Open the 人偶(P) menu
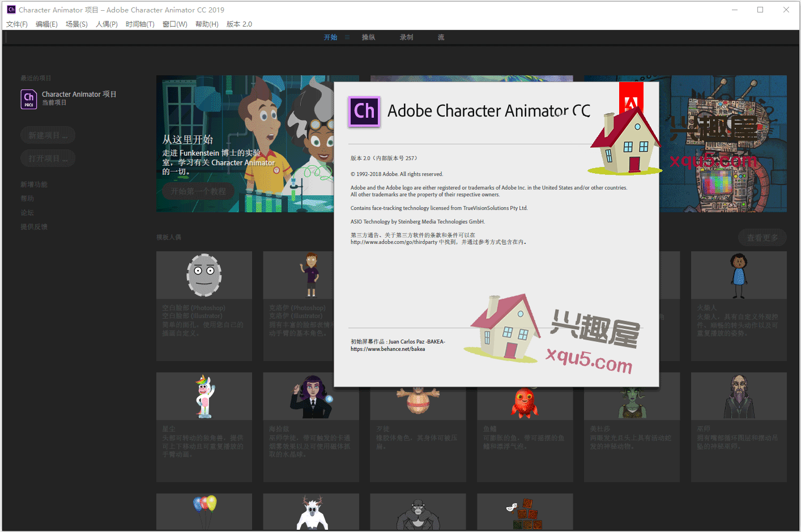The height and width of the screenshot is (532, 801). point(106,24)
